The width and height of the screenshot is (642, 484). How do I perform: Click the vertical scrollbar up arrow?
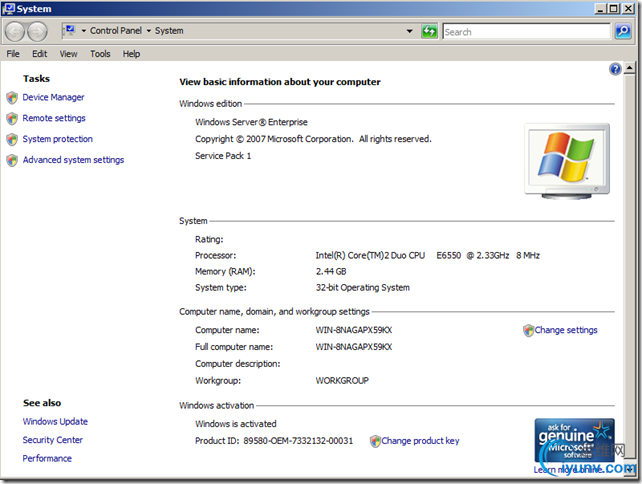coord(629,68)
